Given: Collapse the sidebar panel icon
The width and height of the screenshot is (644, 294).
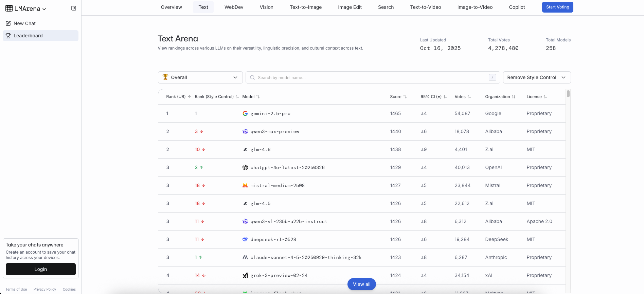Looking at the screenshot, I should 74,8.
